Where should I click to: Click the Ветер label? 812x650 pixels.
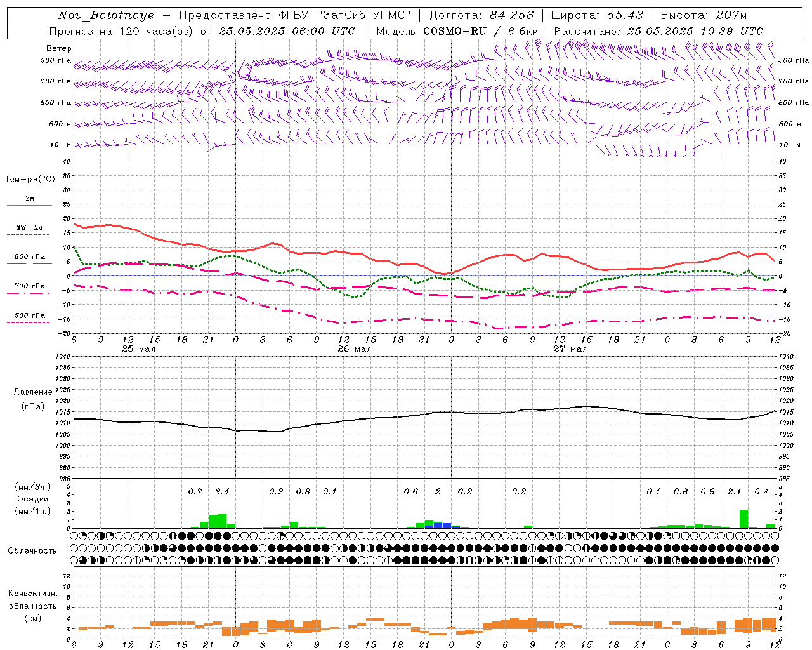(x=59, y=48)
